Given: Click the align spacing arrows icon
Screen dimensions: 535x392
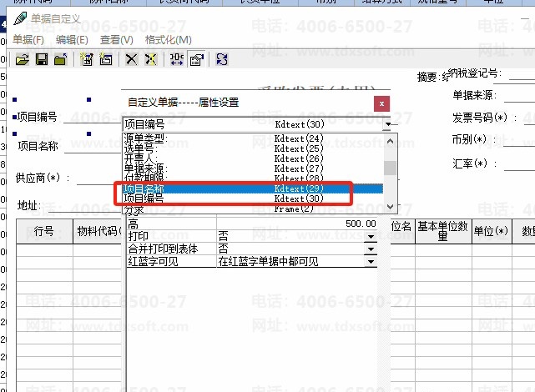Looking at the screenshot, I should click(x=177, y=60).
